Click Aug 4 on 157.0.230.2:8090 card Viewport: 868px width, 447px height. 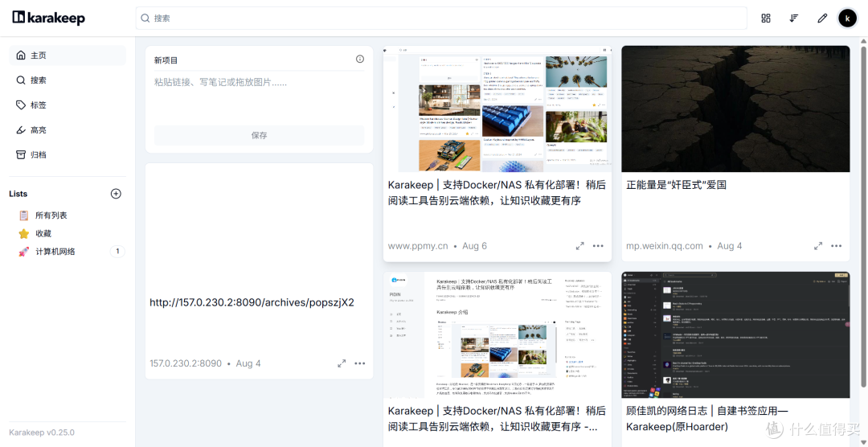(248, 363)
